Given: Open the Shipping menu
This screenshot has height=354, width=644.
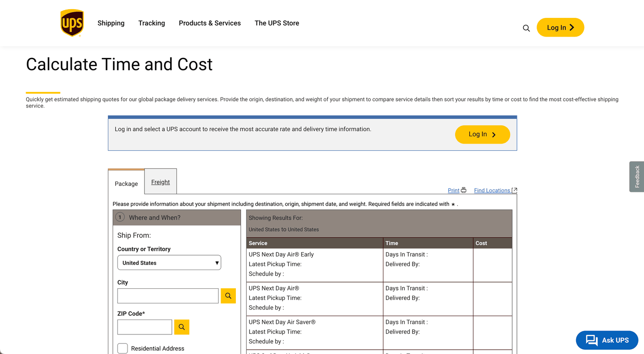Looking at the screenshot, I should coord(111,23).
